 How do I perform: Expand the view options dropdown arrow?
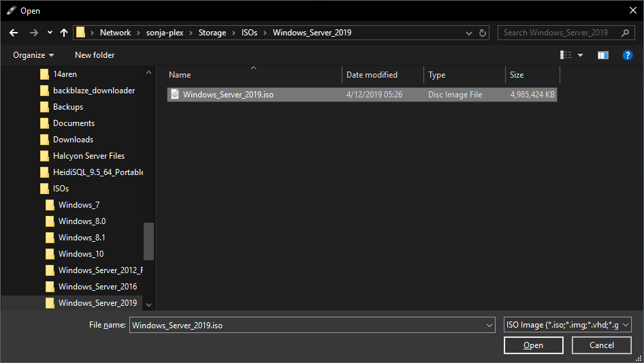tap(581, 55)
